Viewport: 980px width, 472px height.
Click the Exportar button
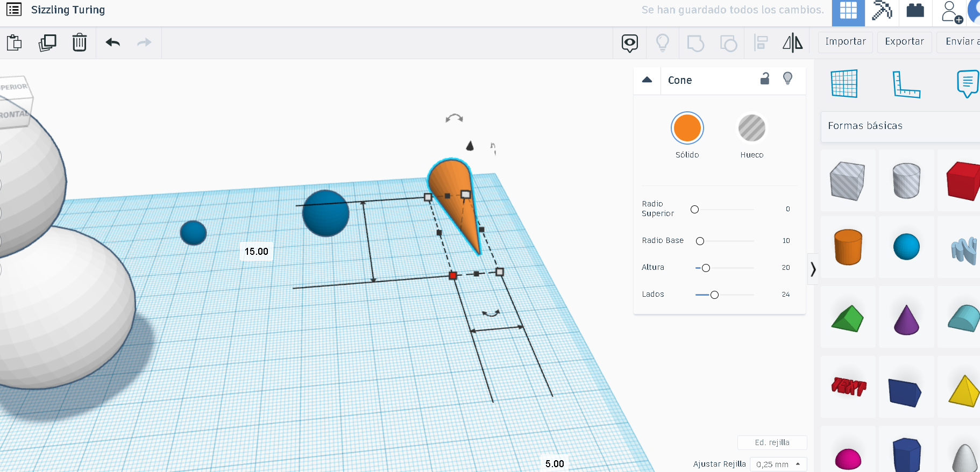click(905, 42)
